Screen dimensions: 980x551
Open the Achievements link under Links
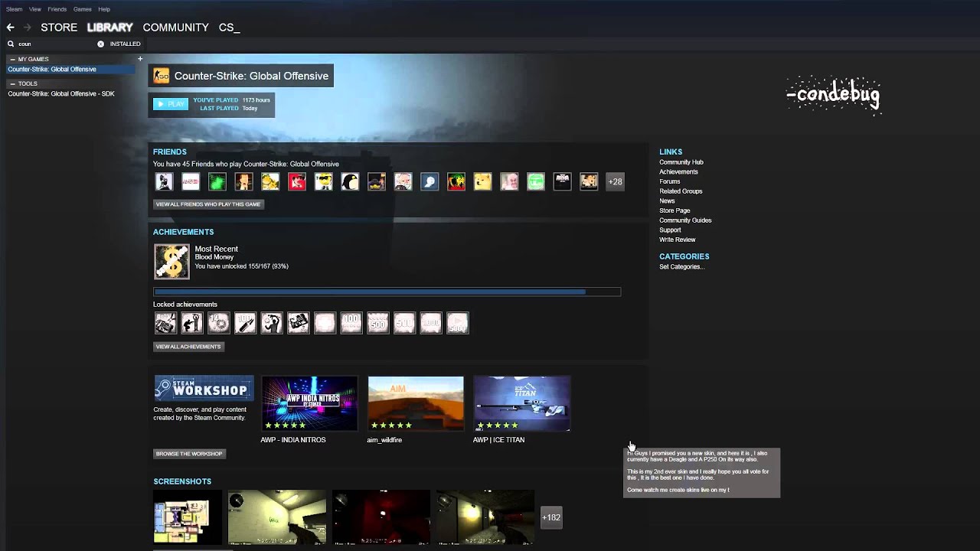pos(678,172)
